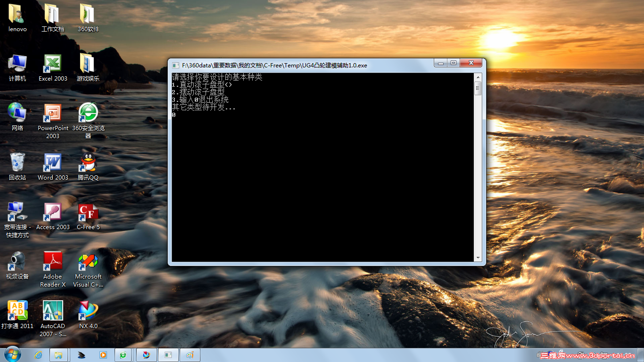Open the console window system menu icon
The image size is (644, 362).
(175, 66)
